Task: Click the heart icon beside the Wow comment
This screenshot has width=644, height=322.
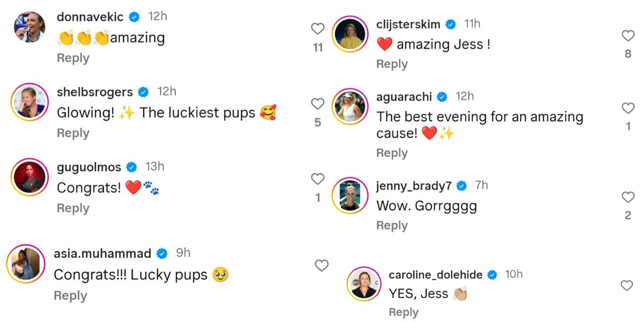Action: point(628,196)
